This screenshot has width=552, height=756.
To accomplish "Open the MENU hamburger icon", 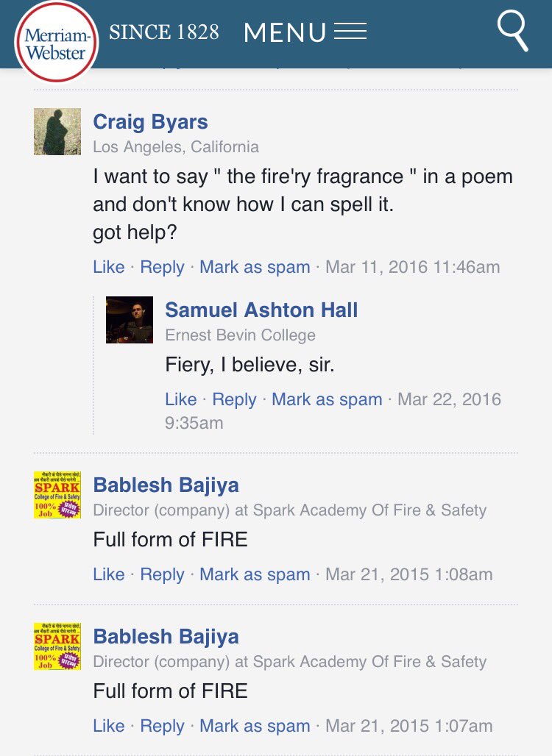I will (x=350, y=32).
